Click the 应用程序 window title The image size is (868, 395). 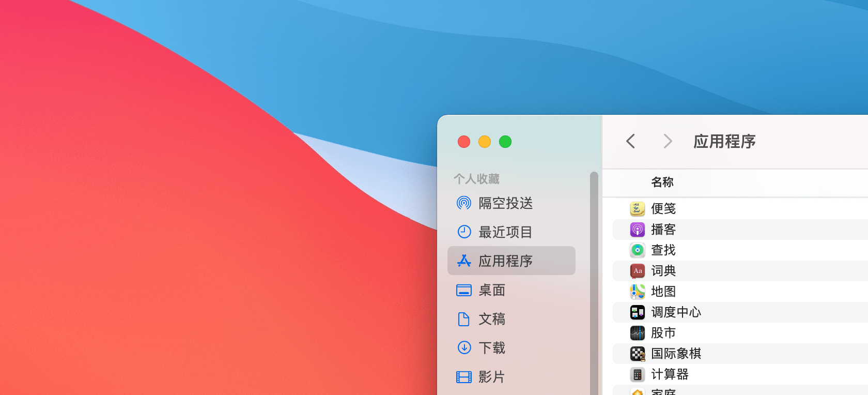coord(724,141)
